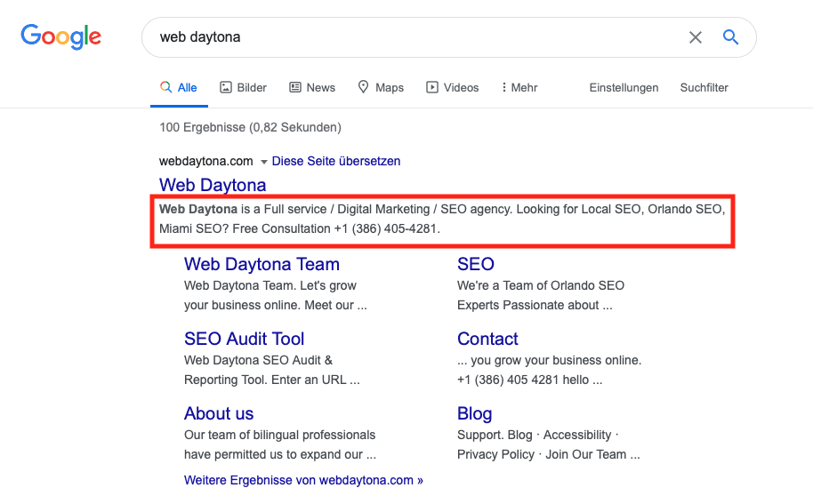Clear the search query with the X icon
Image resolution: width=813 pixels, height=504 pixels.
pyautogui.click(x=696, y=37)
